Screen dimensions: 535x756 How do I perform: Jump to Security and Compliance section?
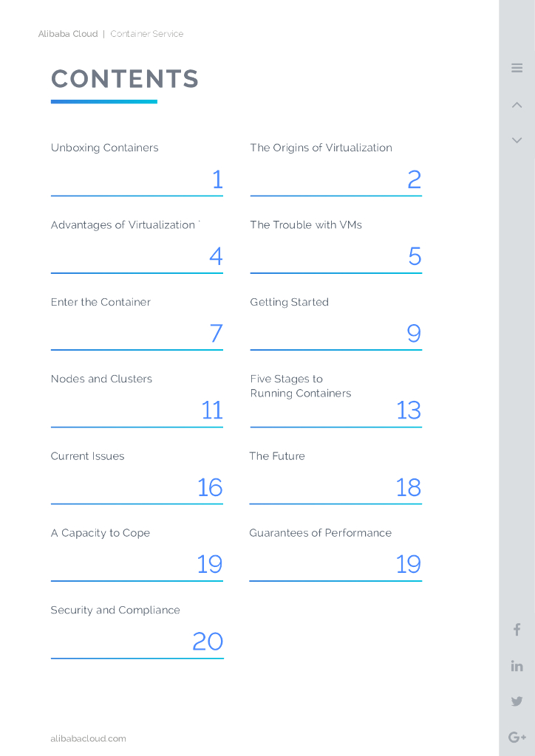[x=115, y=610]
